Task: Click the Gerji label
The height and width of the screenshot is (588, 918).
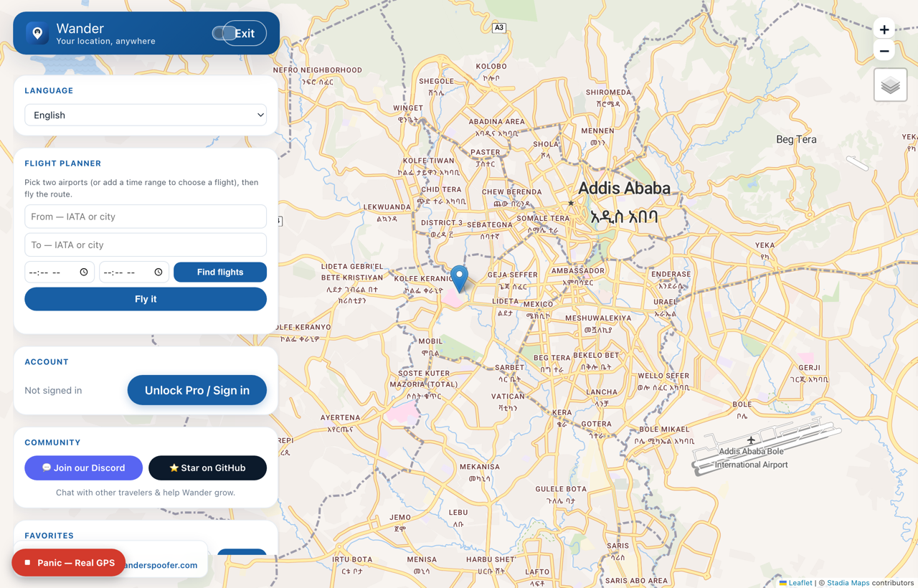Action: click(x=809, y=368)
